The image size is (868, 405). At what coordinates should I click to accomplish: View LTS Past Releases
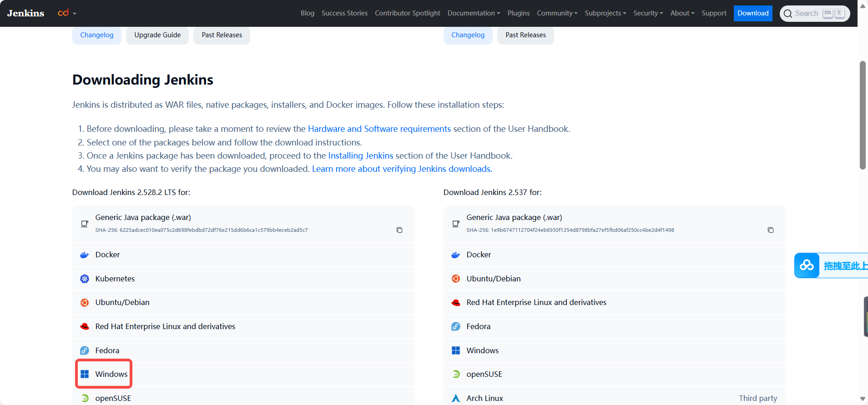point(222,35)
